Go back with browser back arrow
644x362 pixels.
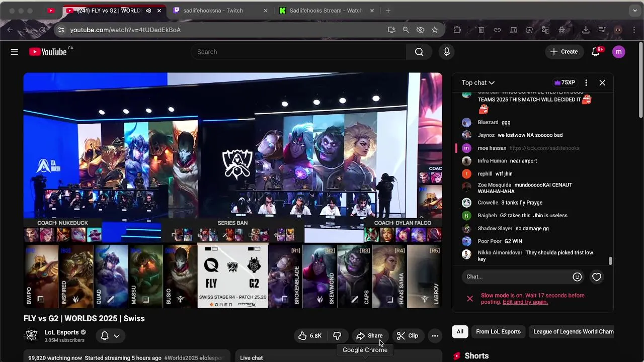pyautogui.click(x=10, y=30)
